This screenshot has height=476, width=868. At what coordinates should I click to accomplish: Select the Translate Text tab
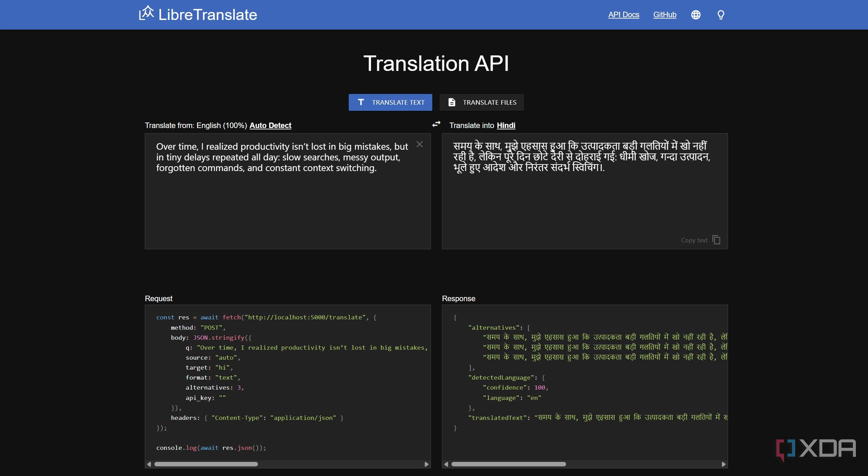click(390, 102)
